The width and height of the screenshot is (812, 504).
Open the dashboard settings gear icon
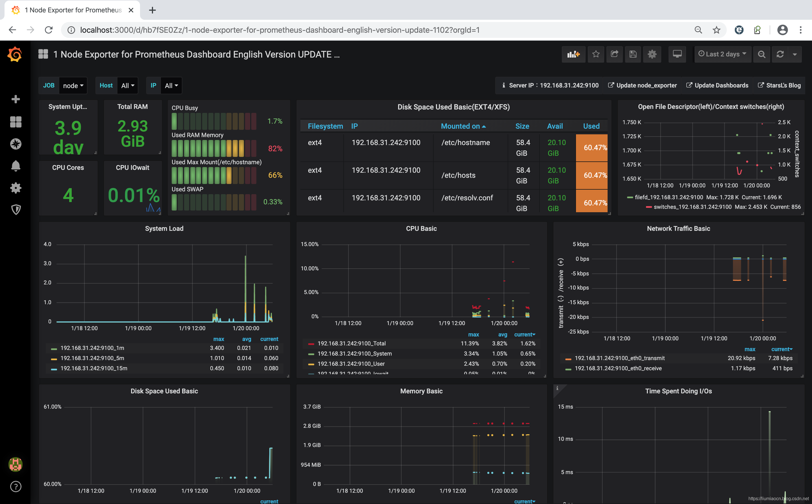(x=652, y=54)
